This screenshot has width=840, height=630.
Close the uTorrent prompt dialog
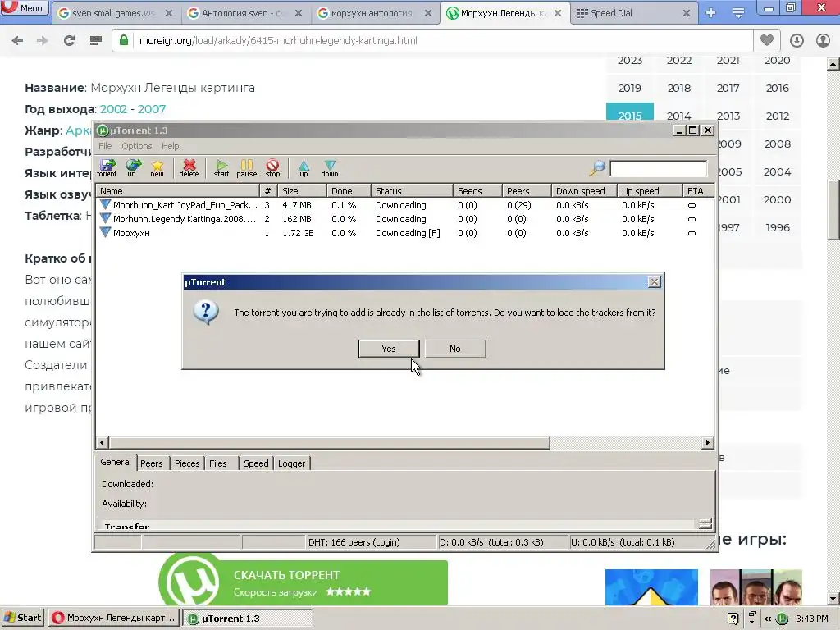654,282
